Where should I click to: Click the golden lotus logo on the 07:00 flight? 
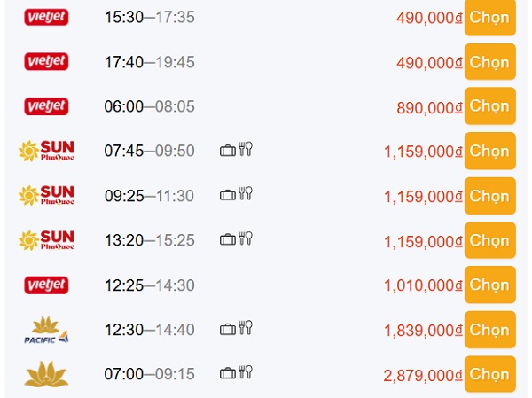46,375
